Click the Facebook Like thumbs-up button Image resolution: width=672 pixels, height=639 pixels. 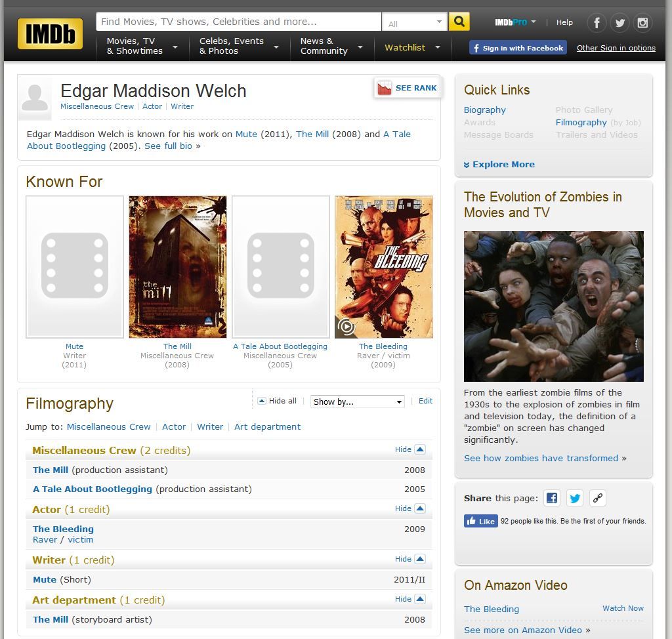(481, 521)
